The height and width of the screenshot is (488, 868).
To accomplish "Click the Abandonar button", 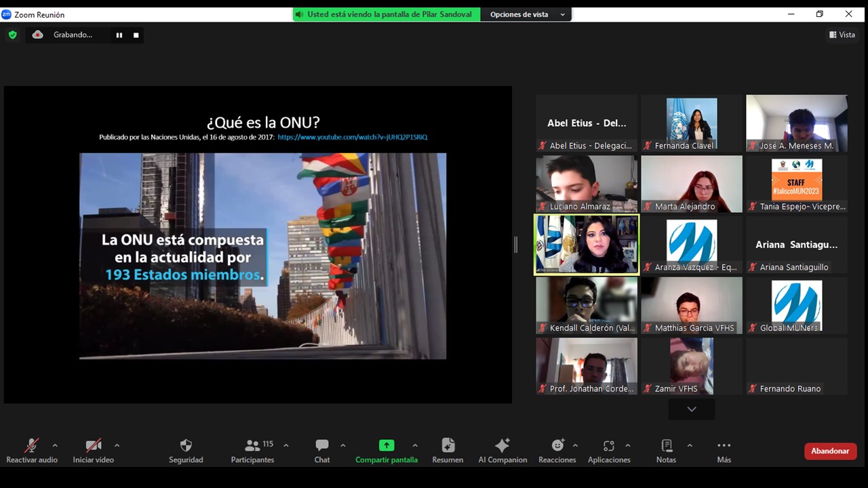I will click(830, 451).
